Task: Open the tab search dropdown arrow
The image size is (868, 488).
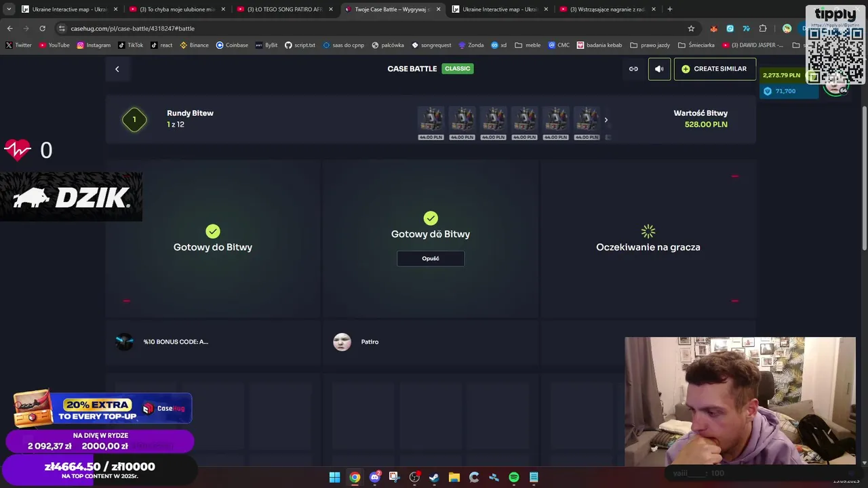Action: tap(9, 9)
